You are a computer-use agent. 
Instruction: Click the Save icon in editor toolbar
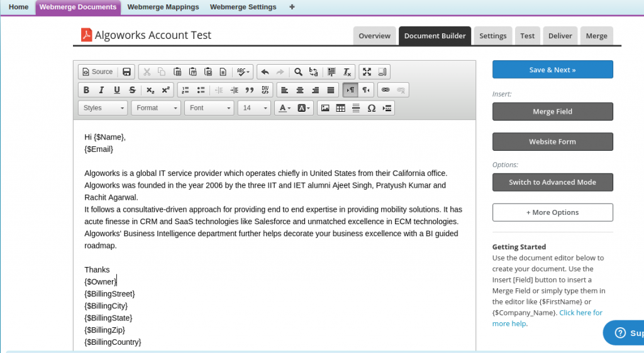pyautogui.click(x=126, y=72)
